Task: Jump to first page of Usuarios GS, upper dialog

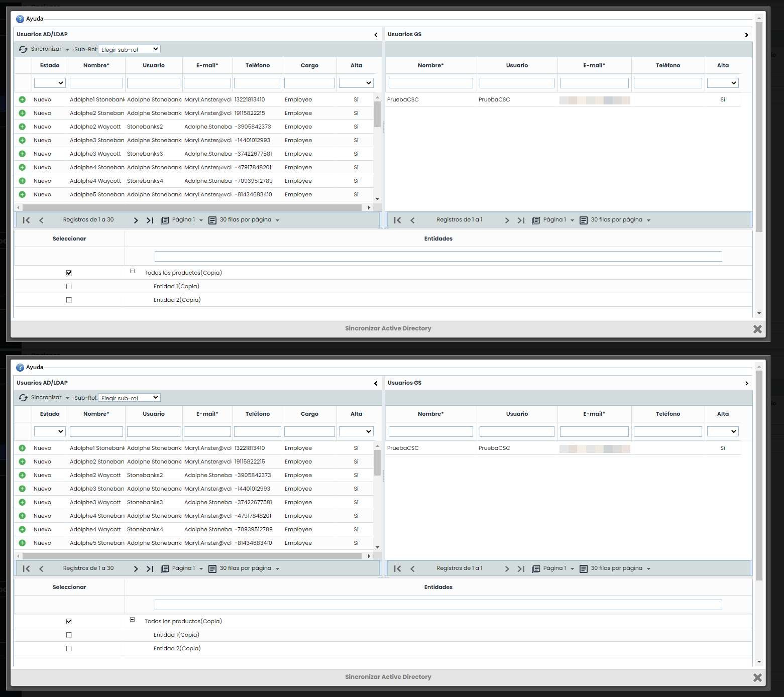Action: (x=397, y=220)
